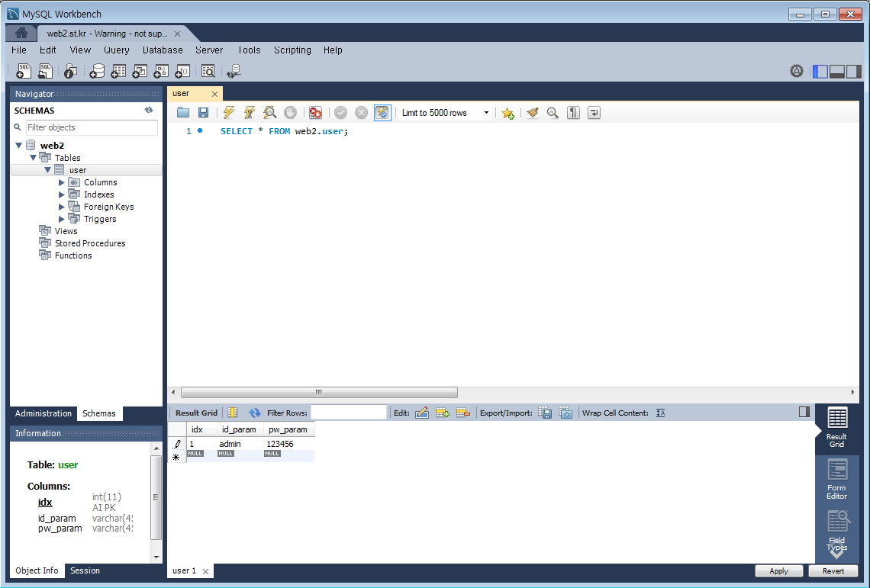Create new view toolbar icon
The width and height of the screenshot is (870, 588).
pos(139,71)
